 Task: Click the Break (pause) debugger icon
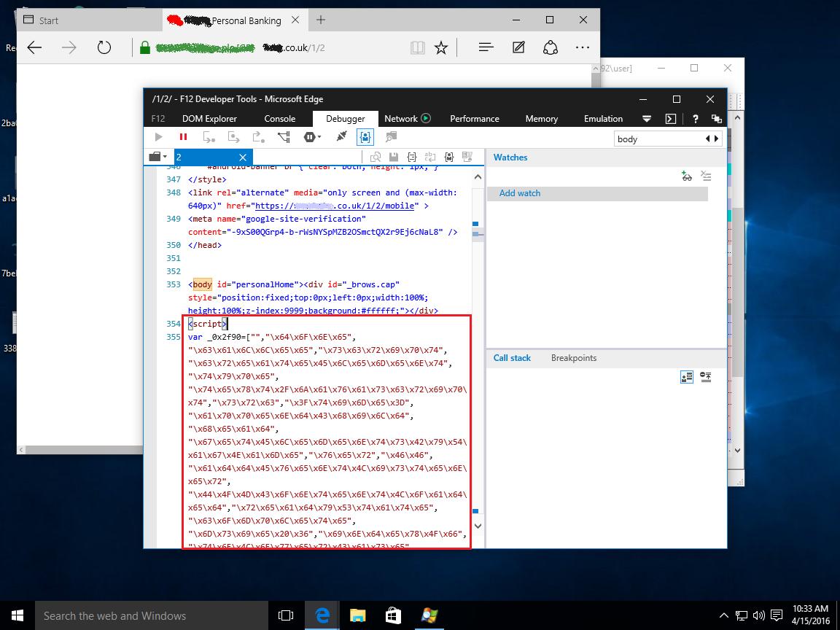click(182, 136)
